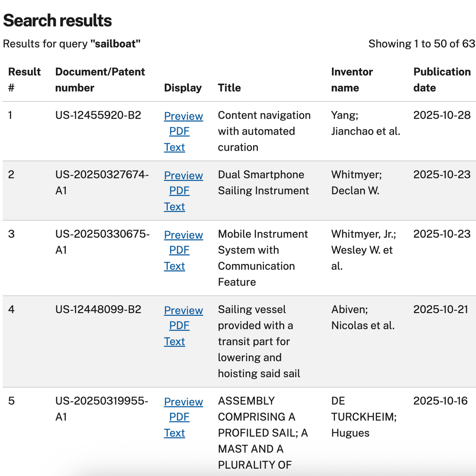View Text of Mobile Instrument System patent
476x476 pixels.
[x=174, y=266]
